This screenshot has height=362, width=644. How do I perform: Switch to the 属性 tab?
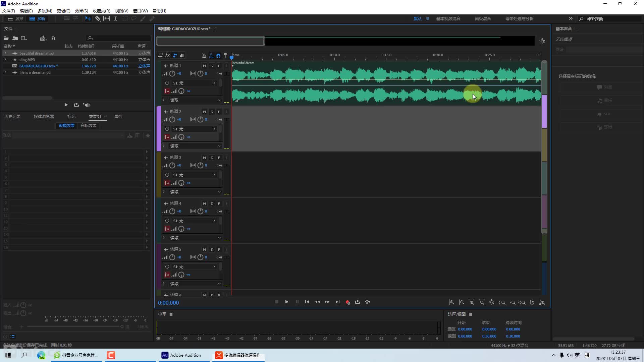[118, 116]
